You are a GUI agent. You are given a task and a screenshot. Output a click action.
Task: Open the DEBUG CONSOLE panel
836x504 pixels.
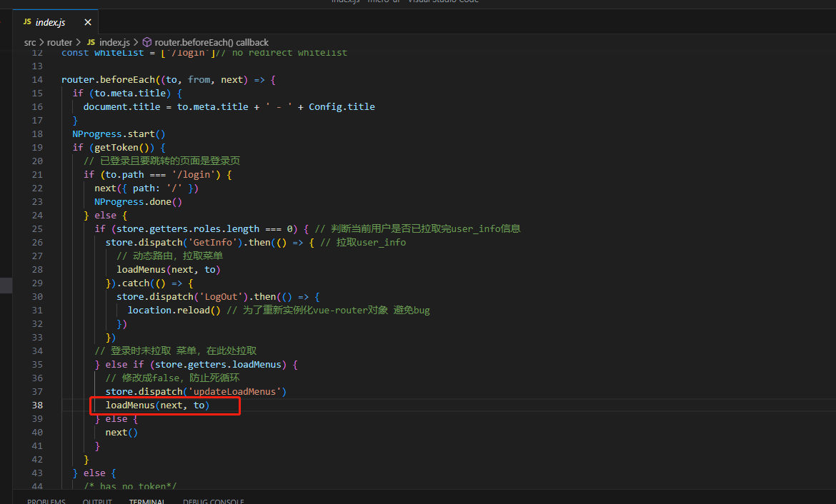pyautogui.click(x=213, y=500)
